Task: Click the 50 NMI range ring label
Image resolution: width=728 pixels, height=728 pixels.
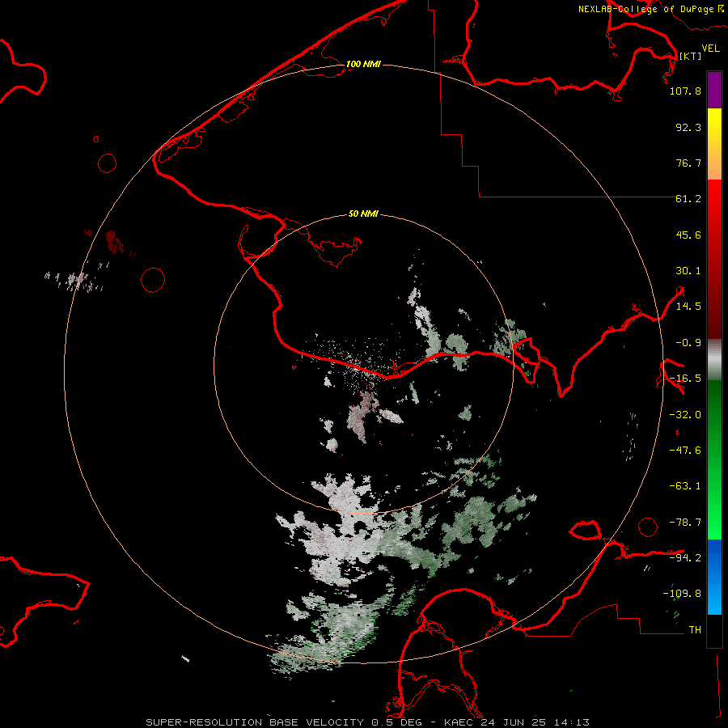Action: [x=363, y=214]
